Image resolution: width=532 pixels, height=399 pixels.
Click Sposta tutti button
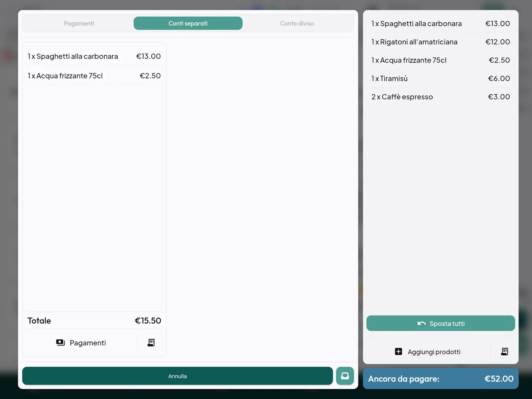[x=441, y=323]
